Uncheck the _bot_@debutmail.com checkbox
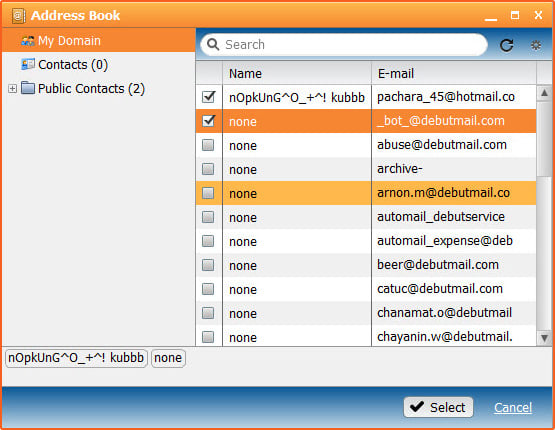Image resolution: width=555 pixels, height=430 pixels. point(208,121)
